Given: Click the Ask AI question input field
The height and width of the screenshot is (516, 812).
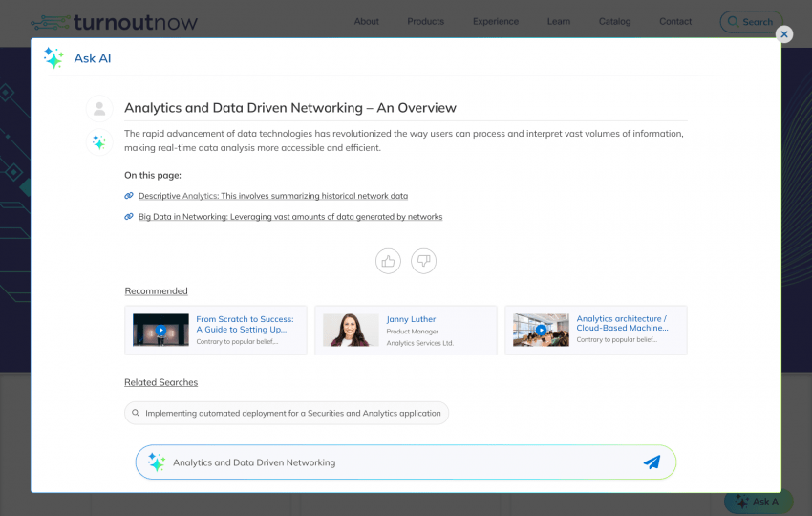Looking at the screenshot, I should [x=401, y=462].
